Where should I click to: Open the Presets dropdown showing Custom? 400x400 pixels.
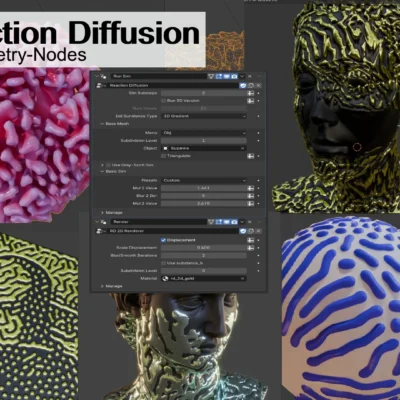pyautogui.click(x=204, y=180)
